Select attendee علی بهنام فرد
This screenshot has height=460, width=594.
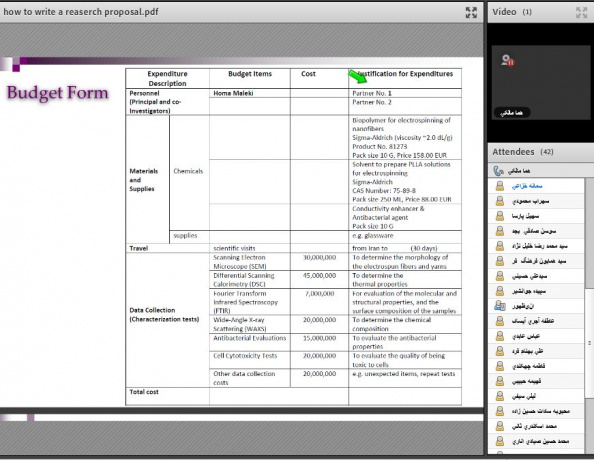[x=527, y=351]
